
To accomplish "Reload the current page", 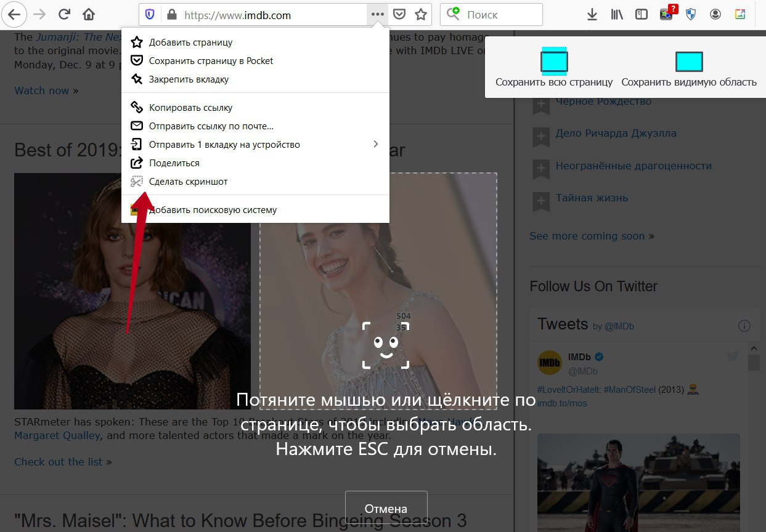I will tap(64, 14).
